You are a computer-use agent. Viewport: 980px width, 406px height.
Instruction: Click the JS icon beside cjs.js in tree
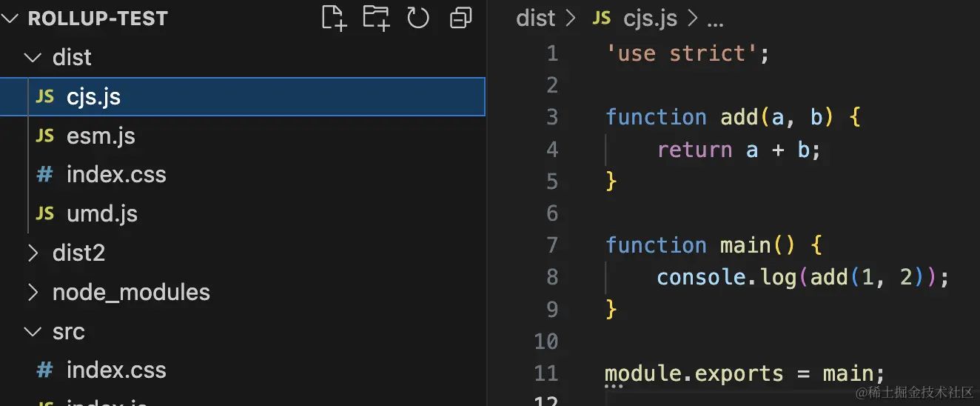tap(45, 97)
